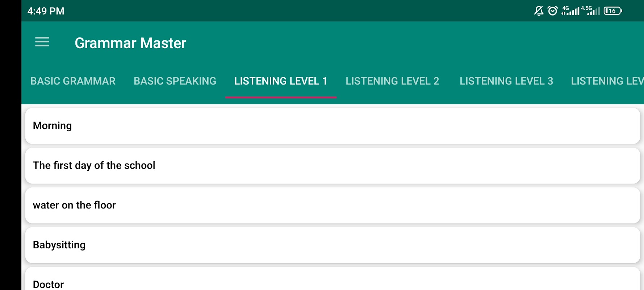Open the Listening Level 3 tab
The width and height of the screenshot is (644, 290).
[x=506, y=81]
